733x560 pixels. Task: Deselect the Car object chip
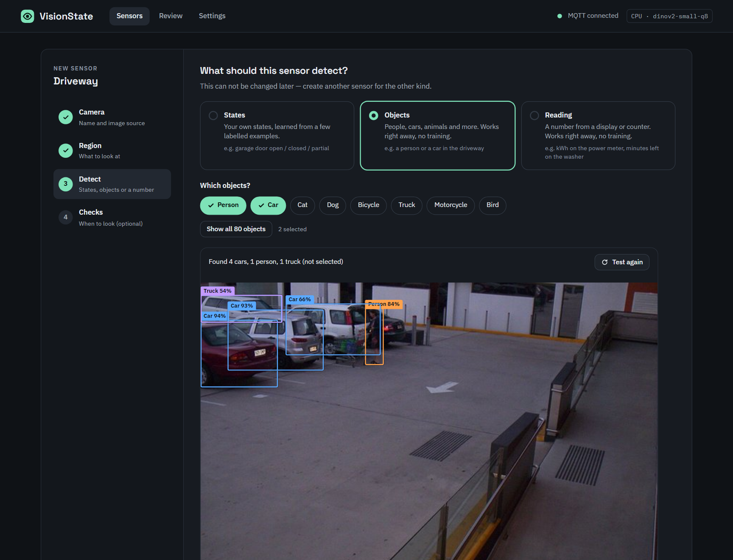point(268,205)
